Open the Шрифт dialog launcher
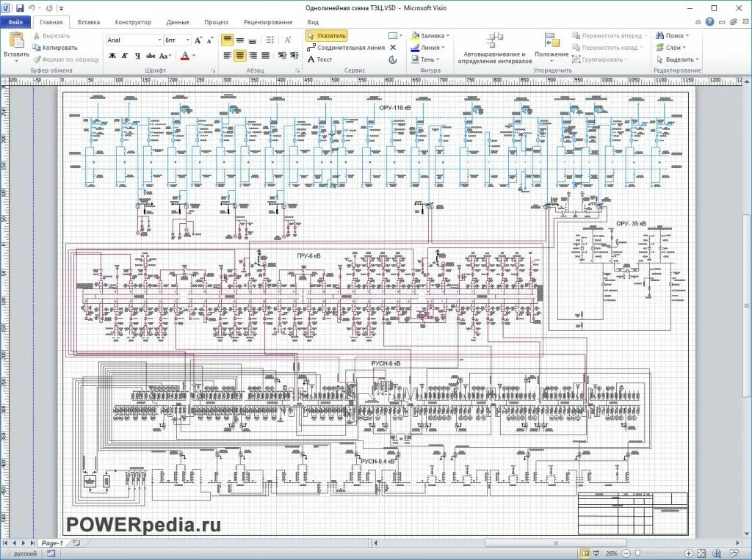Image resolution: width=752 pixels, height=560 pixels. coord(214,70)
